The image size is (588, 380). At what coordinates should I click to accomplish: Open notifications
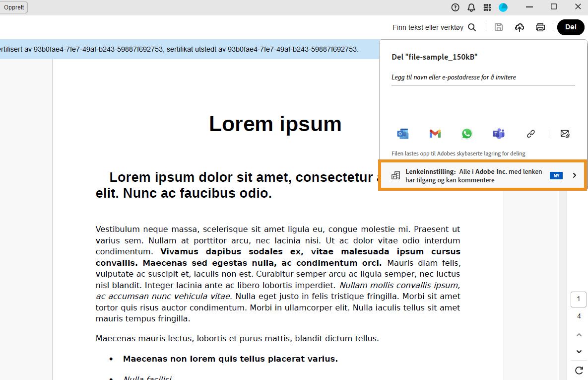point(471,7)
